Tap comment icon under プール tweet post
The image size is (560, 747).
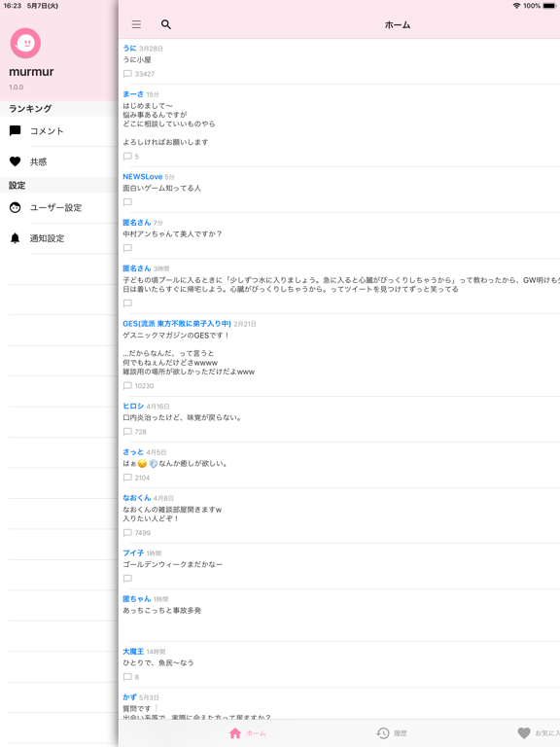coord(127,303)
